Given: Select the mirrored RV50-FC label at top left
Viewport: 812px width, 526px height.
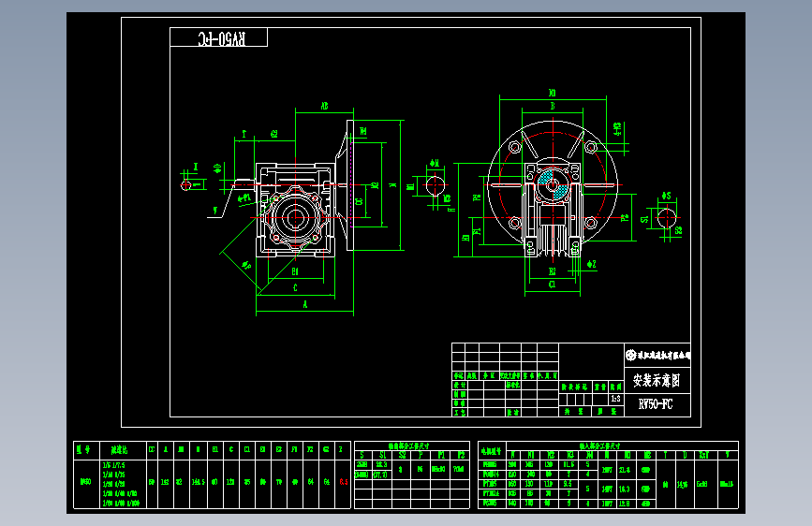Looking at the screenshot, I should (222, 38).
